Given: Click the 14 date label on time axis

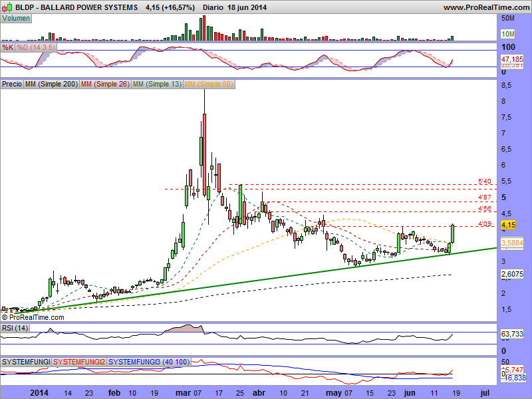Looking at the screenshot, I should point(68,393).
